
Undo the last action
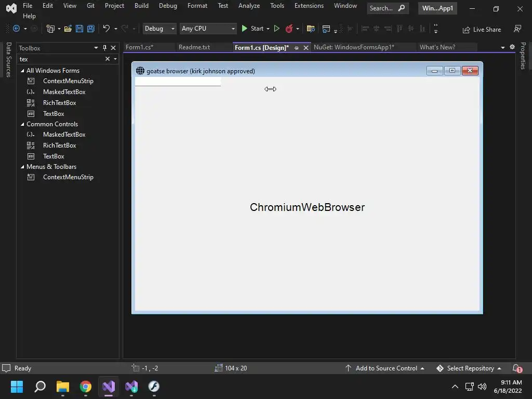point(107,29)
